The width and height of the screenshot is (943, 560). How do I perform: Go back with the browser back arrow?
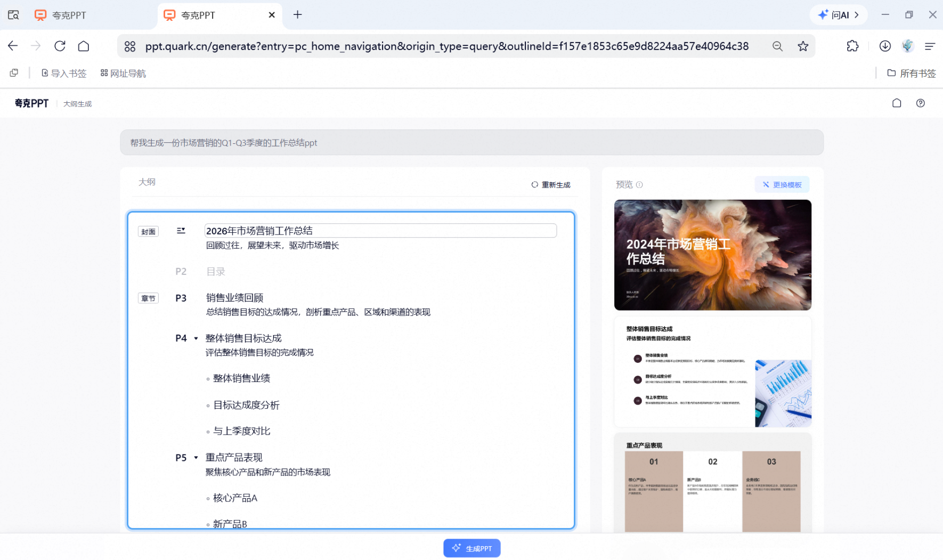click(x=13, y=46)
